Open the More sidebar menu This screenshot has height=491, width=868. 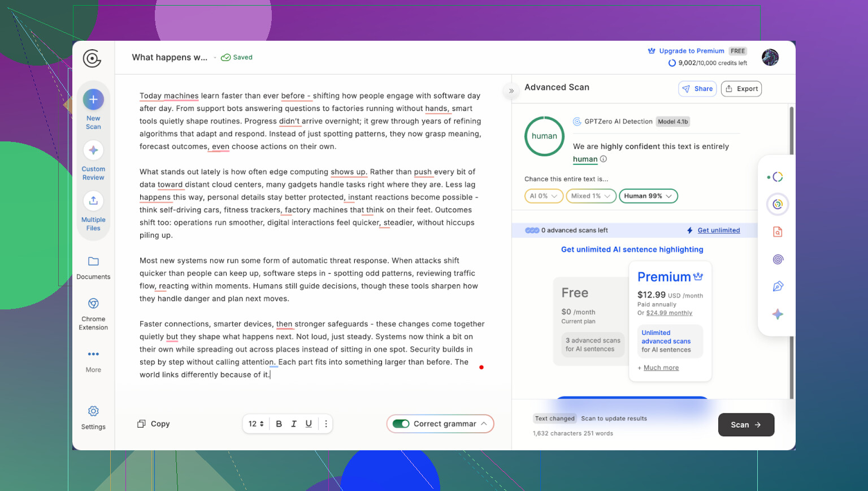93,360
